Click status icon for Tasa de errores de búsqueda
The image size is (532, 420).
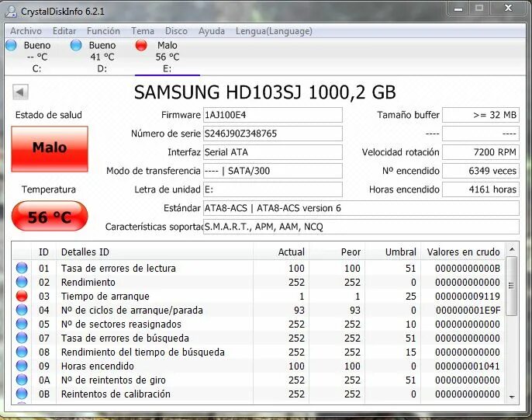click(22, 338)
